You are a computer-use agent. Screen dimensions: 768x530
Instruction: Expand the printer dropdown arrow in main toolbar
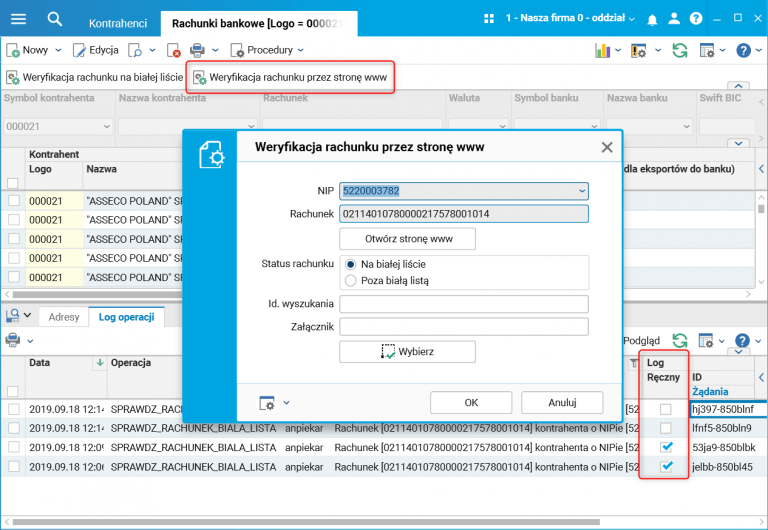215,50
